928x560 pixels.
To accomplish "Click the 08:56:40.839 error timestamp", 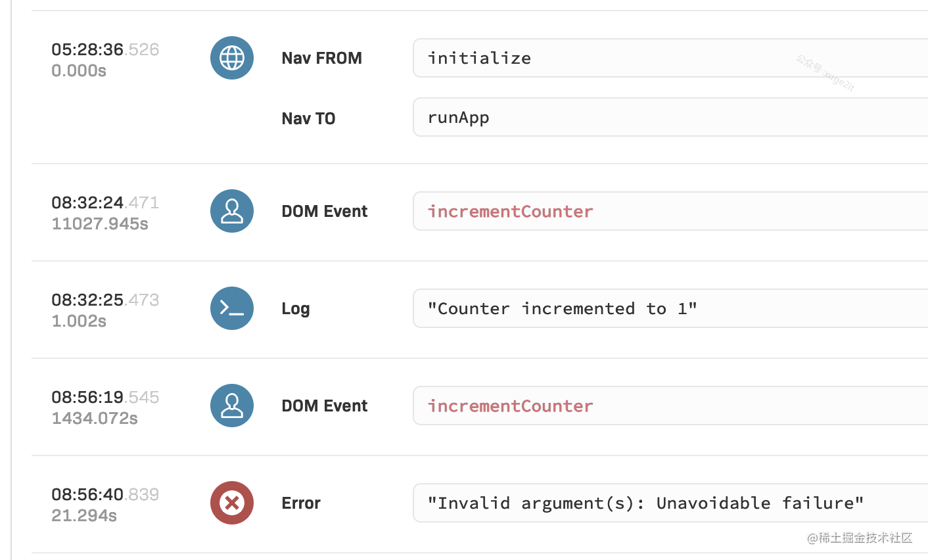I will 105,494.
